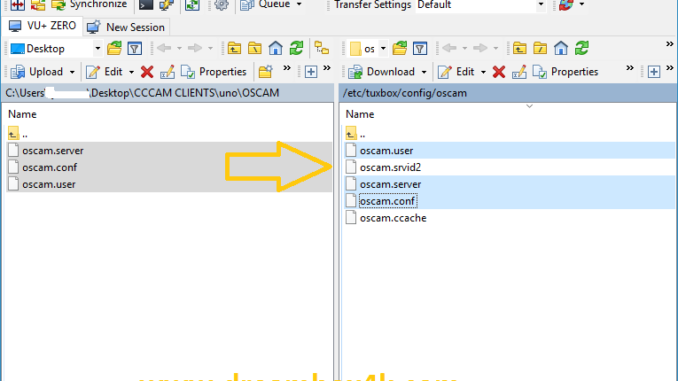The width and height of the screenshot is (678, 381).
Task: Switch to the VU+ ZERO session tab
Action: (x=42, y=26)
